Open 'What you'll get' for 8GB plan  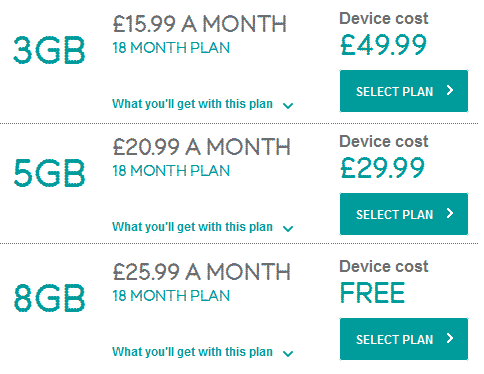point(192,352)
